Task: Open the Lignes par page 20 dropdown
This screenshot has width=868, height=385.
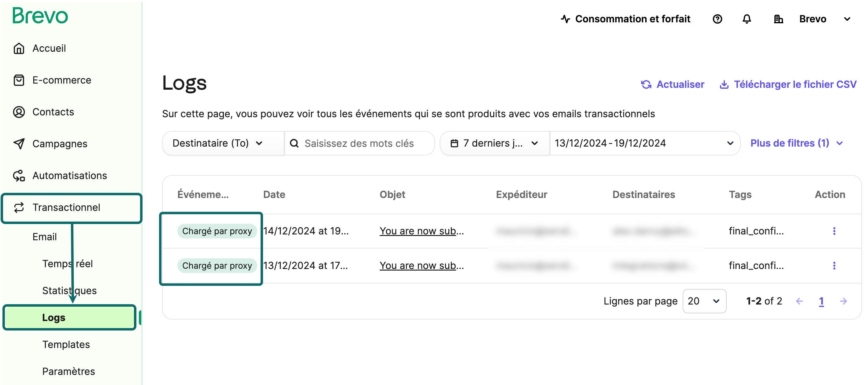Action: 704,301
